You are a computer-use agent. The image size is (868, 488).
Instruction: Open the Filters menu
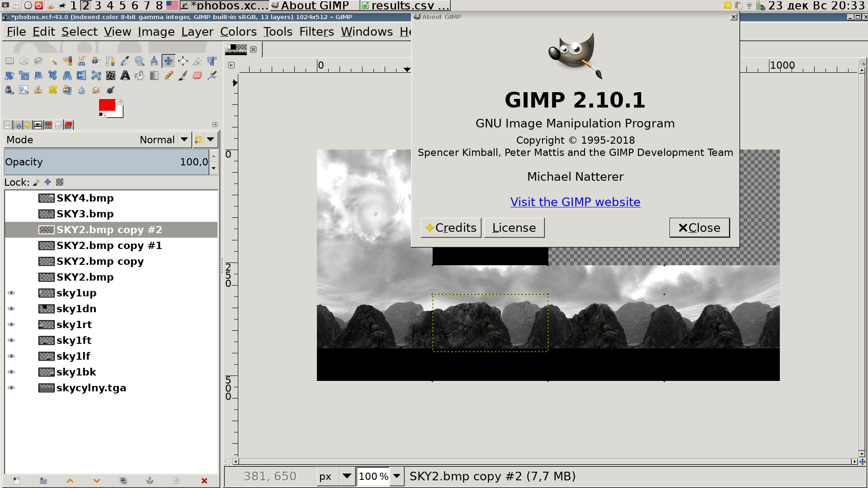pos(316,32)
